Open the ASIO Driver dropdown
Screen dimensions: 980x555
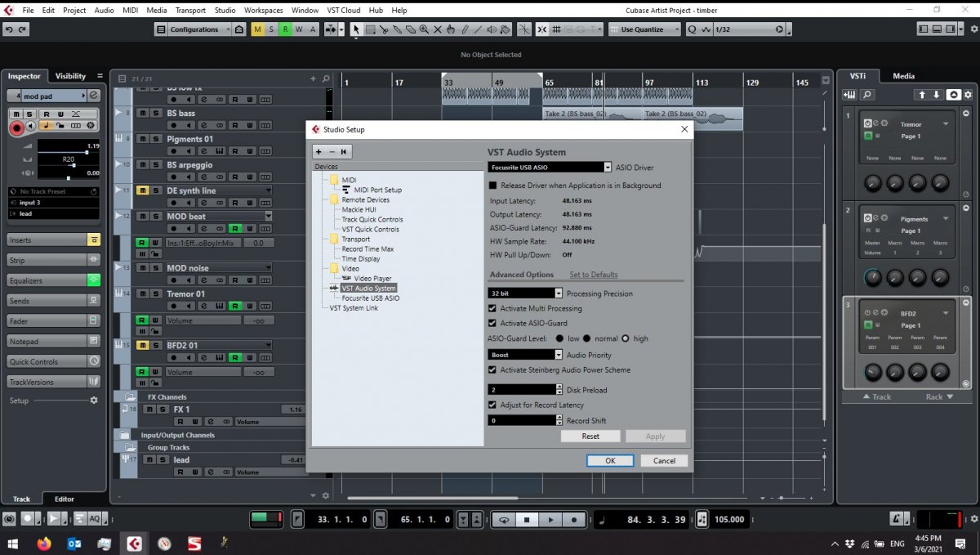click(x=607, y=167)
